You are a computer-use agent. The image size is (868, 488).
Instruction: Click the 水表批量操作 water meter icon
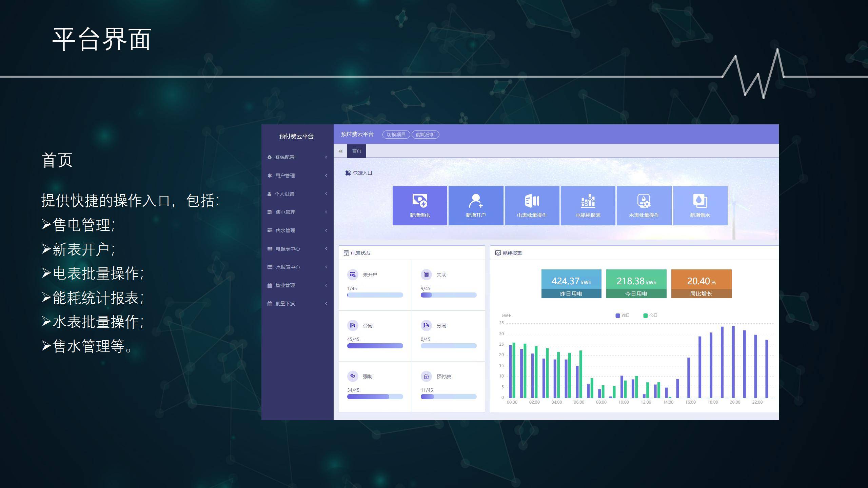click(x=644, y=201)
